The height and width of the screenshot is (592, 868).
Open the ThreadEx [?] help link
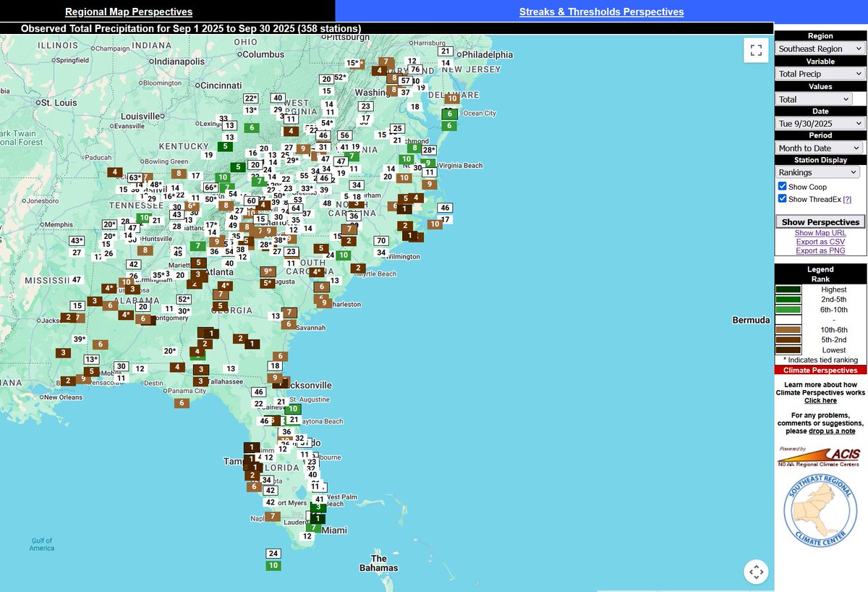coord(847,199)
